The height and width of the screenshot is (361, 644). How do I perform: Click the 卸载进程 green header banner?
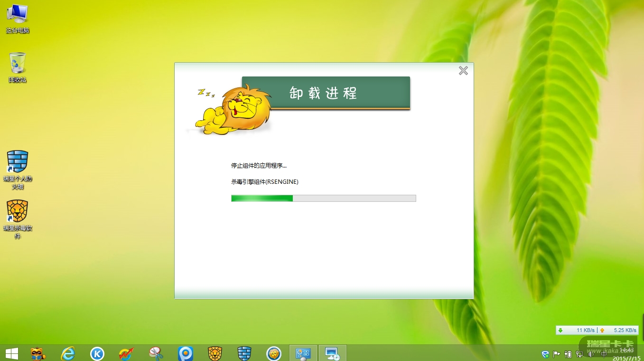(326, 93)
